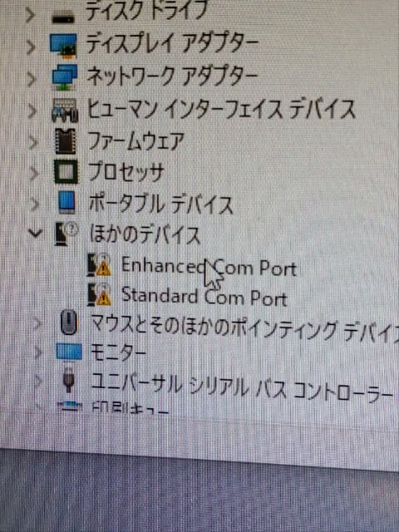The height and width of the screenshot is (532, 399).
Task: Click the Enhanced Com Port warning icon
Action: tap(99, 264)
